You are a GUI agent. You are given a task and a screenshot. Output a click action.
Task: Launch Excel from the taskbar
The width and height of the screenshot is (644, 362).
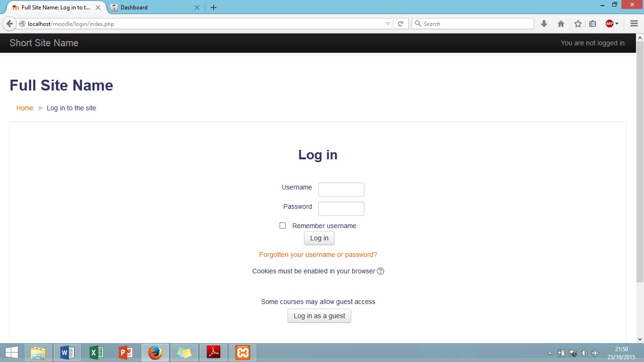pyautogui.click(x=97, y=353)
